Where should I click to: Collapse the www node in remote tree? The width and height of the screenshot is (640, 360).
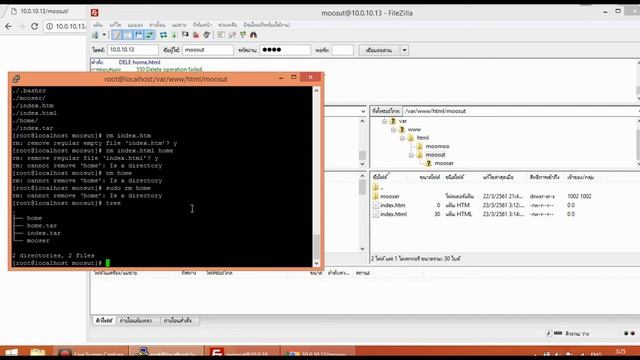click(393, 130)
